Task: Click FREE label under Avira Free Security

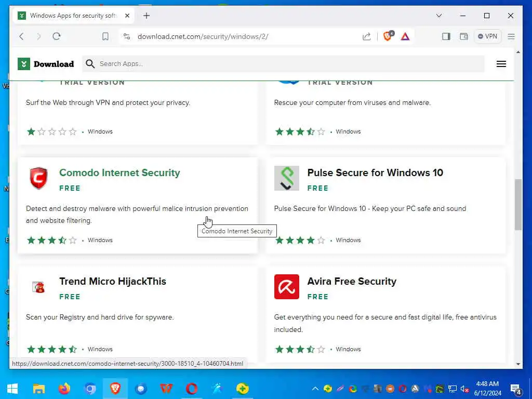Action: [317, 297]
